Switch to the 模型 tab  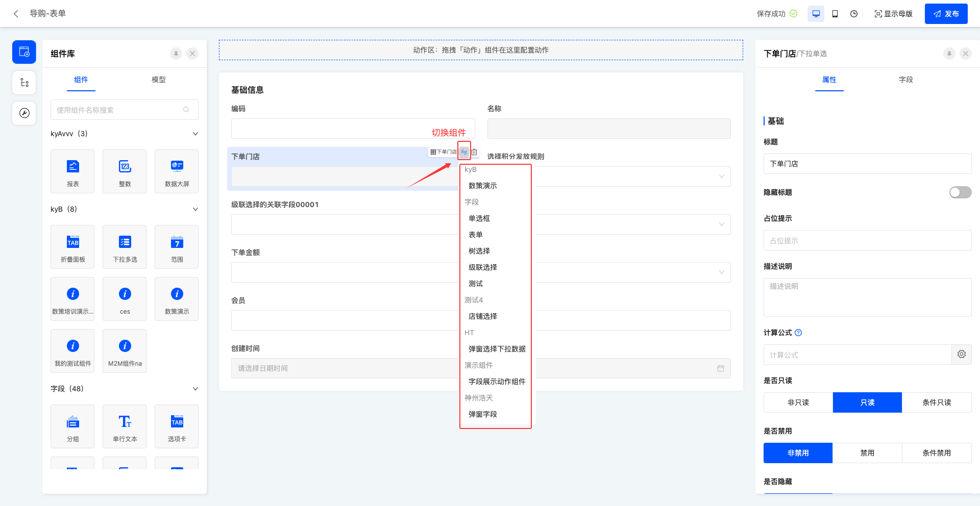click(x=158, y=80)
